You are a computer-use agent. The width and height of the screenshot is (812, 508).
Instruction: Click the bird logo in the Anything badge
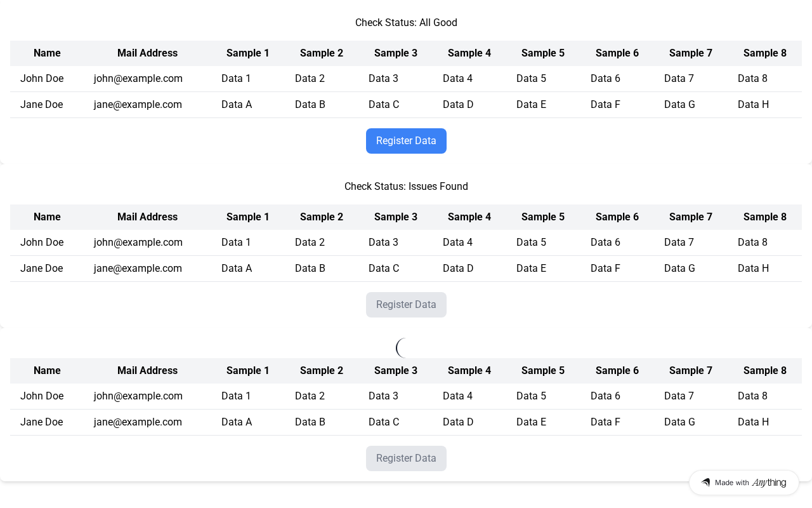tap(705, 483)
